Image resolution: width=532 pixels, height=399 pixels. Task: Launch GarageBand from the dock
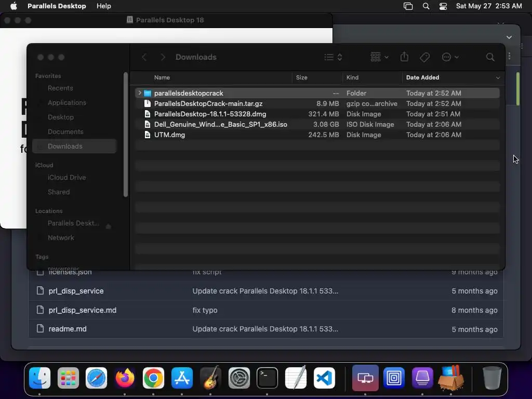tap(210, 378)
